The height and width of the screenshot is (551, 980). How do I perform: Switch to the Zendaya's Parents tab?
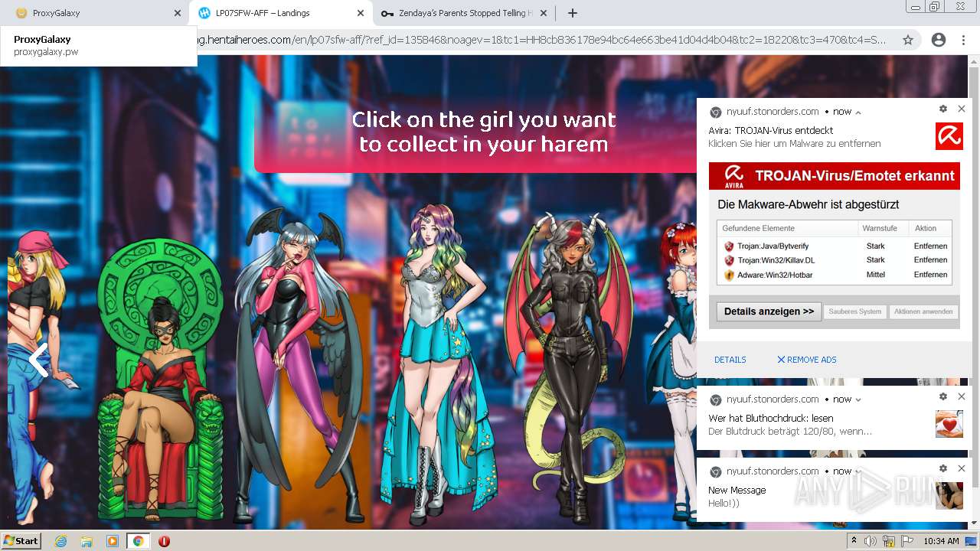coord(463,13)
